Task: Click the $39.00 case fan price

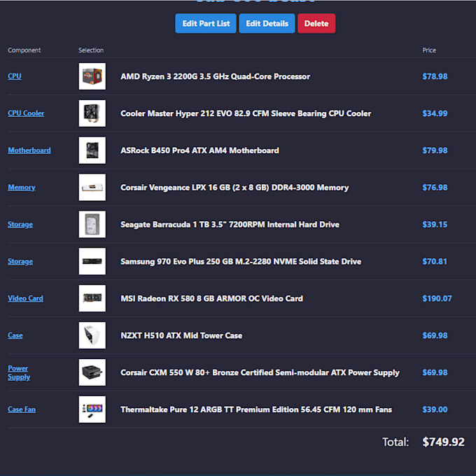Action: pos(435,409)
